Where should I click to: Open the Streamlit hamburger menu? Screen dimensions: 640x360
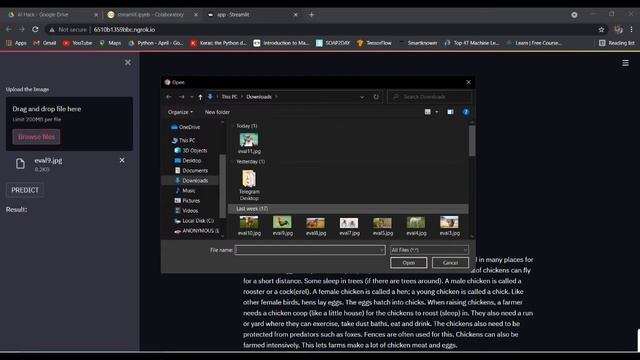(x=625, y=63)
